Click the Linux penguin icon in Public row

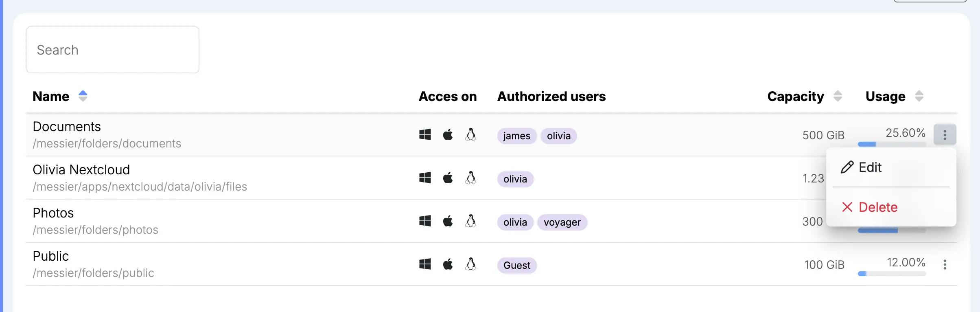(x=470, y=264)
